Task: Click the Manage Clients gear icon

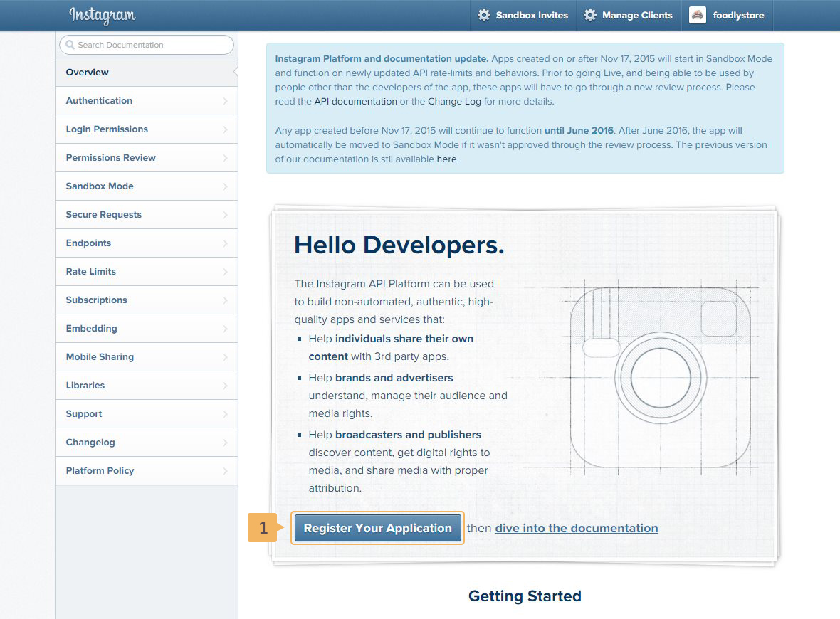Action: (590, 15)
